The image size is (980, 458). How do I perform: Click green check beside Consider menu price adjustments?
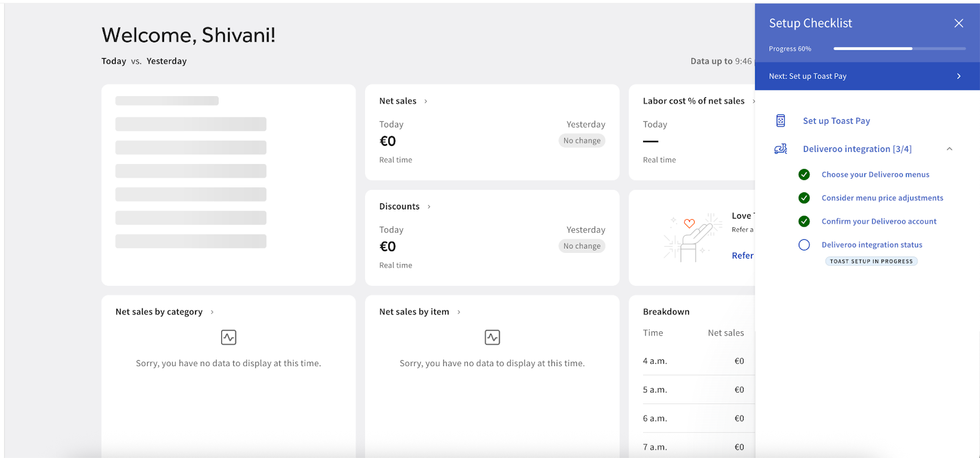tap(804, 198)
